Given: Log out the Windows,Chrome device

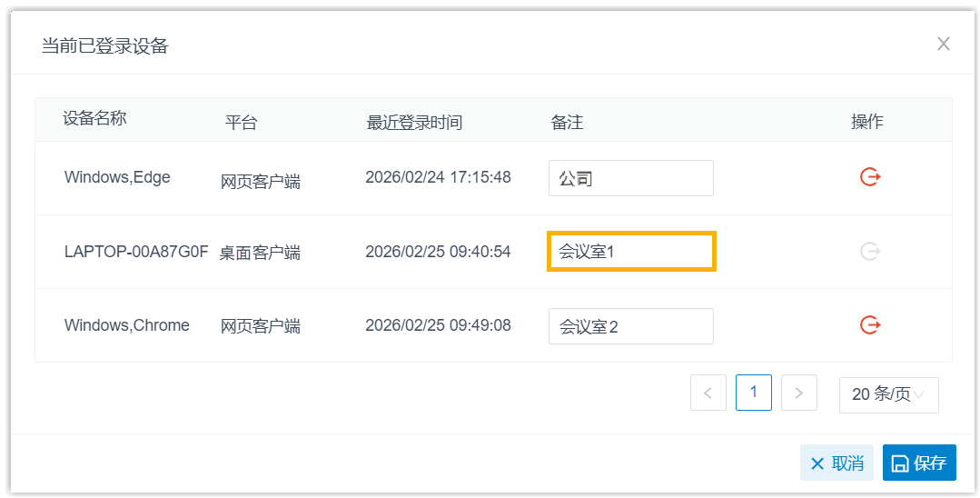Looking at the screenshot, I should coord(870,324).
